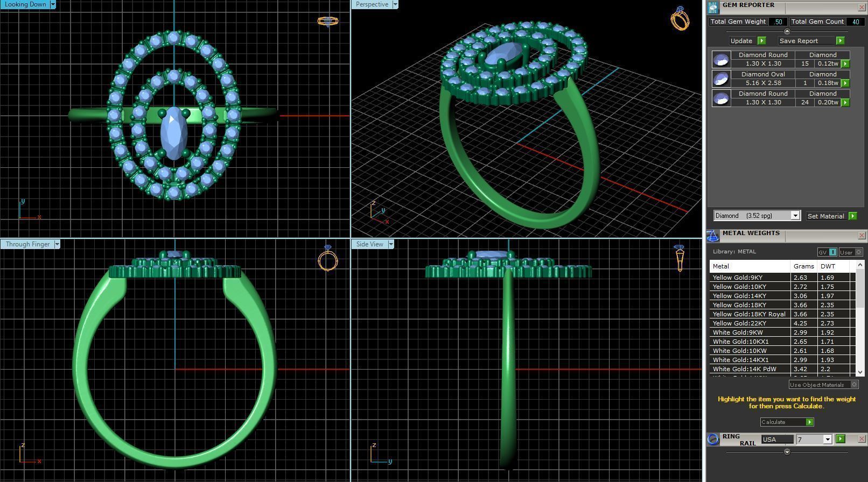Click the Total Gem Weight value .50

tap(778, 22)
